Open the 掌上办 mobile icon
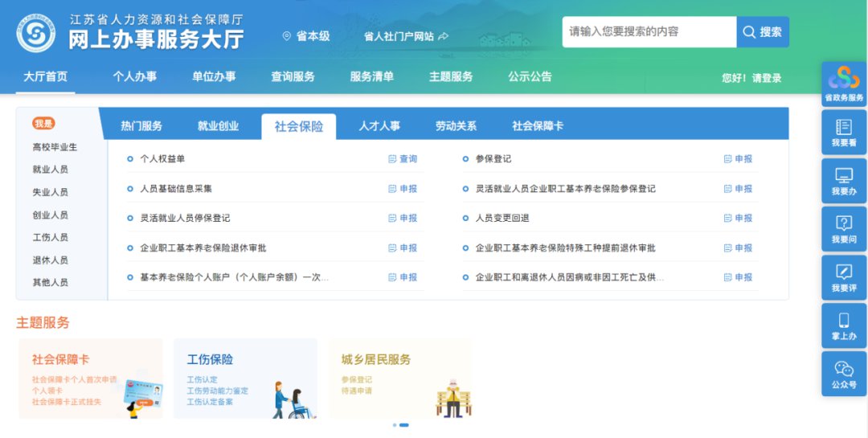The height and width of the screenshot is (438, 868). 844,325
